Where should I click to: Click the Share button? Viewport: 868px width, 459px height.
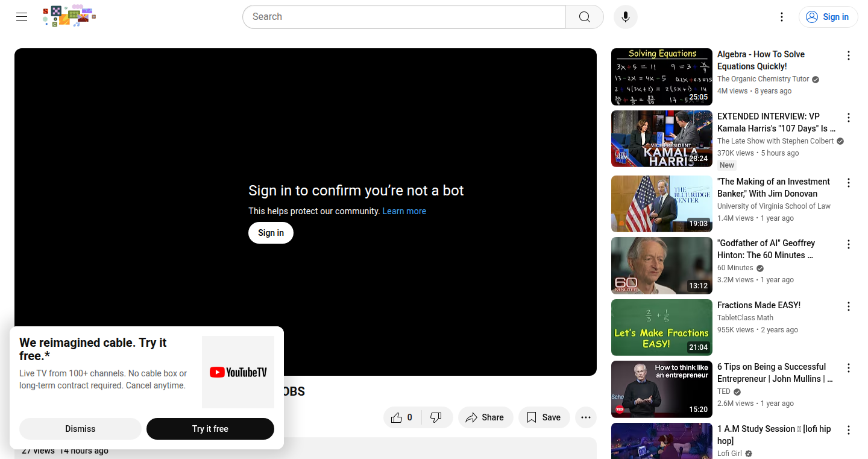485,417
